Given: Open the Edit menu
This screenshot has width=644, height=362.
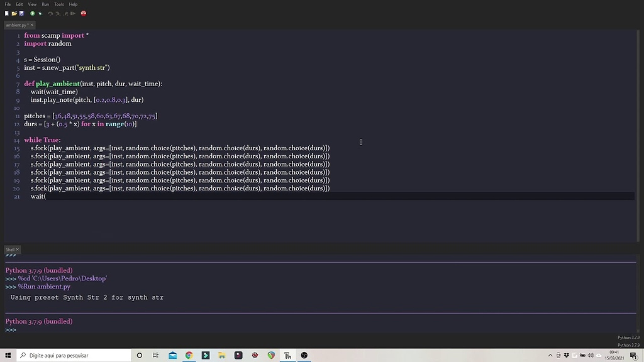Looking at the screenshot, I should pyautogui.click(x=19, y=4).
